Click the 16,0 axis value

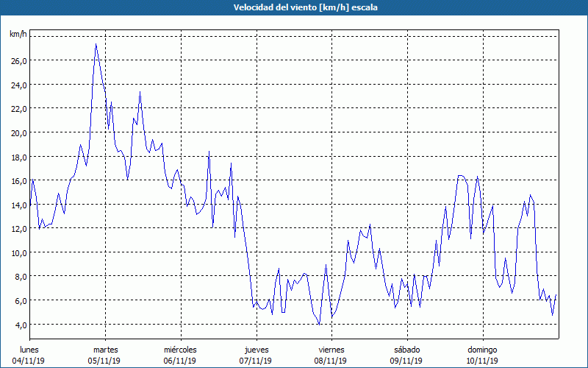19,181
